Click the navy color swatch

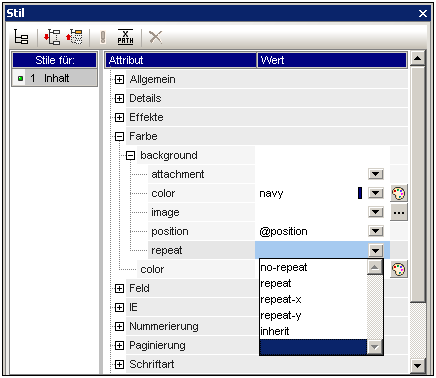click(360, 193)
